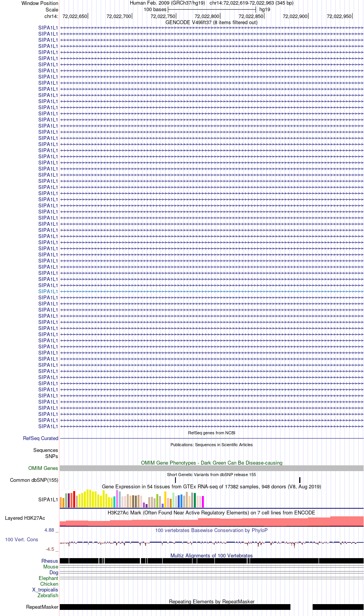
Task: Open the RefSeq Curated track label
Action: click(41, 439)
